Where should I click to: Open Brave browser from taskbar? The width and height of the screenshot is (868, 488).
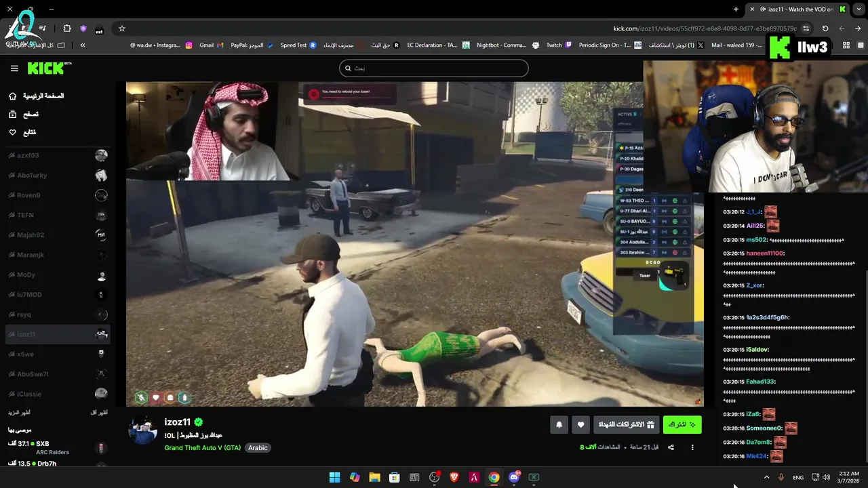tap(454, 477)
